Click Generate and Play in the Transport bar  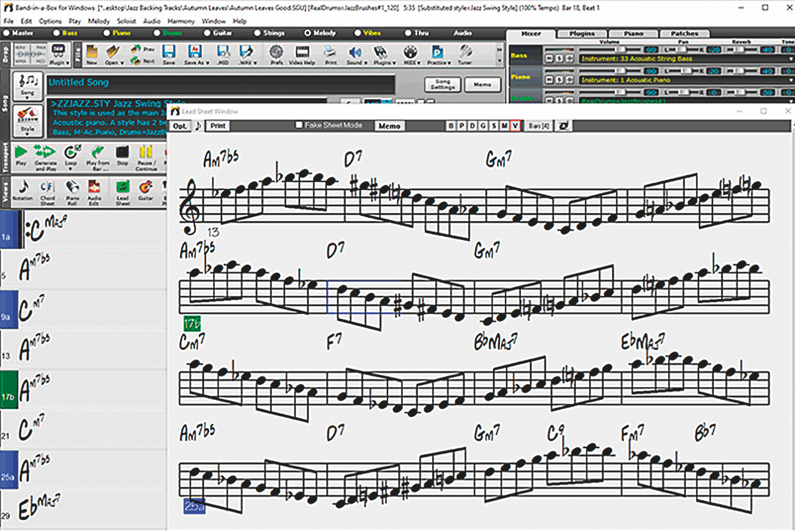45,157
